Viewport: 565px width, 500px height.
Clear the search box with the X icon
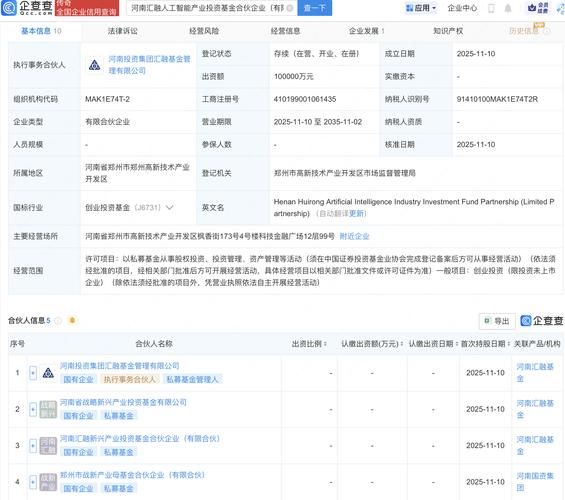click(289, 8)
